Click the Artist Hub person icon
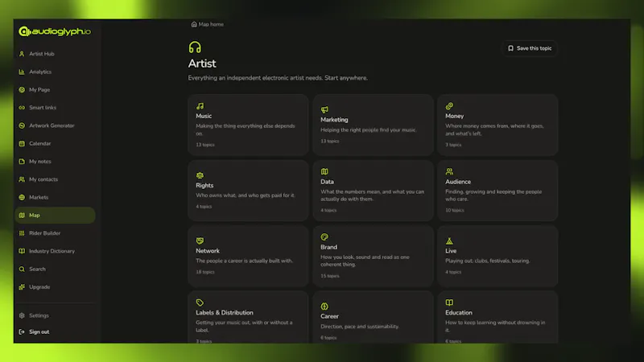 [x=22, y=54]
